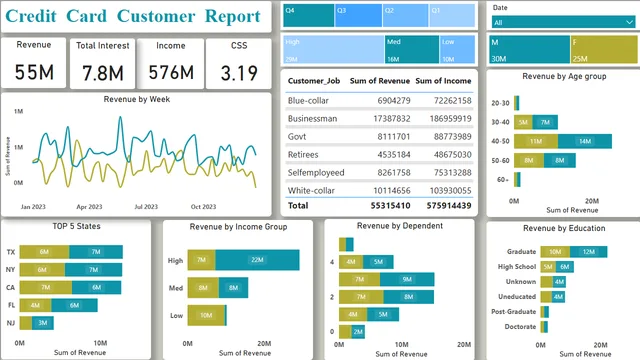The height and width of the screenshot is (360, 640).
Task: Click the 40-50 age teal 14M bar
Action: [x=585, y=141]
